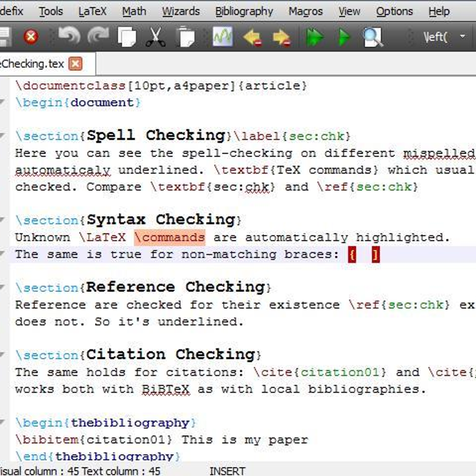This screenshot has width=476, height=476.
Task: Collapse the Reference Checking section fold
Action: point(2,287)
